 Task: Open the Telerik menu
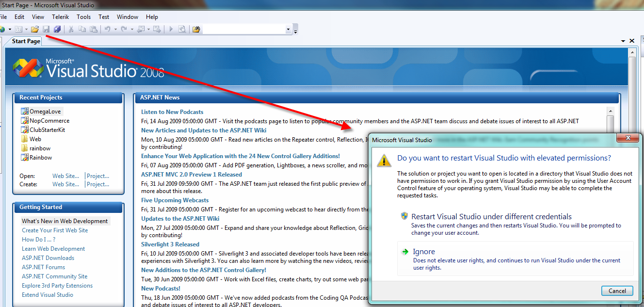[x=61, y=17]
